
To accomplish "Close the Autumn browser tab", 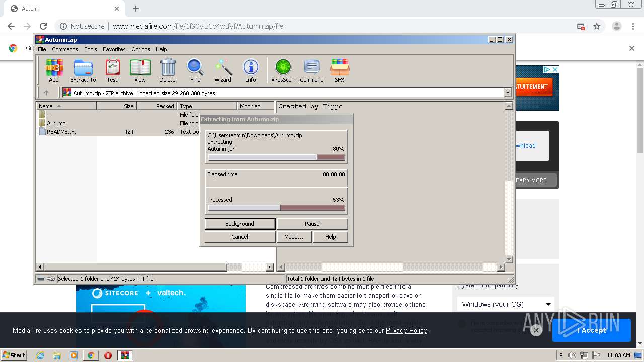I will (117, 9).
